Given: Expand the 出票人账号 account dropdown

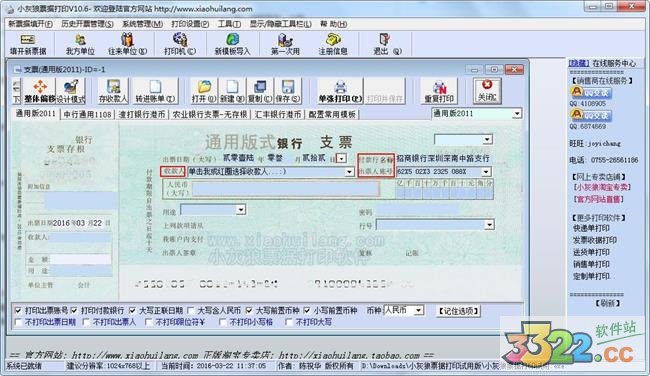Looking at the screenshot, I should [x=486, y=171].
